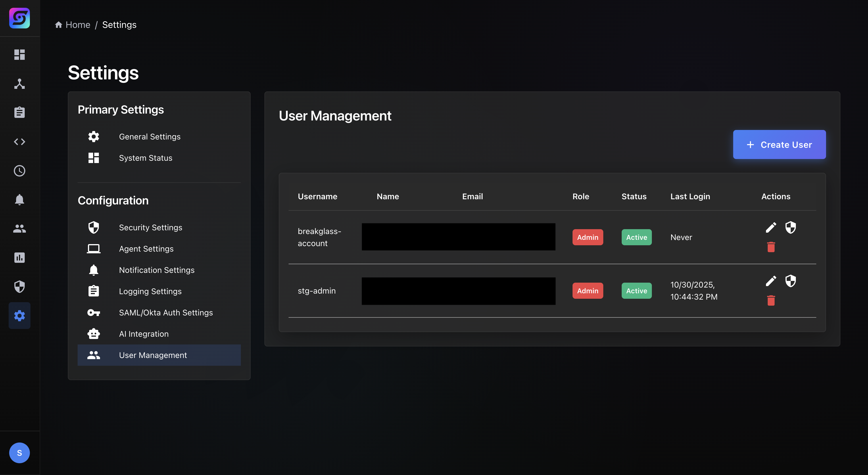868x475 pixels.
Task: Edit the stg-admin user via pencil icon
Action: point(771,281)
